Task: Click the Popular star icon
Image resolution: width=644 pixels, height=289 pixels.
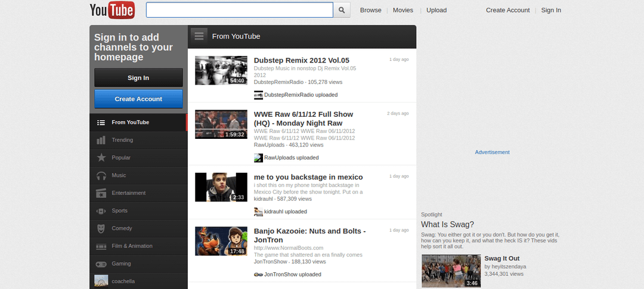Action: [101, 158]
